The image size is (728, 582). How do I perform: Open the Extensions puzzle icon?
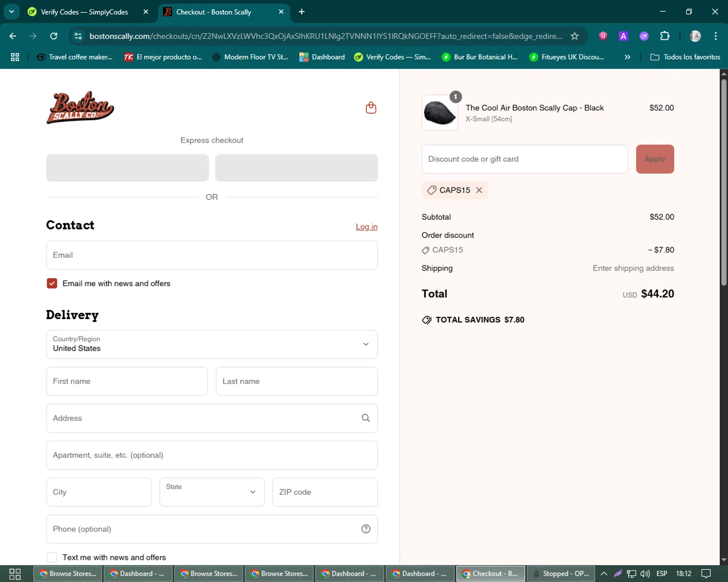665,36
